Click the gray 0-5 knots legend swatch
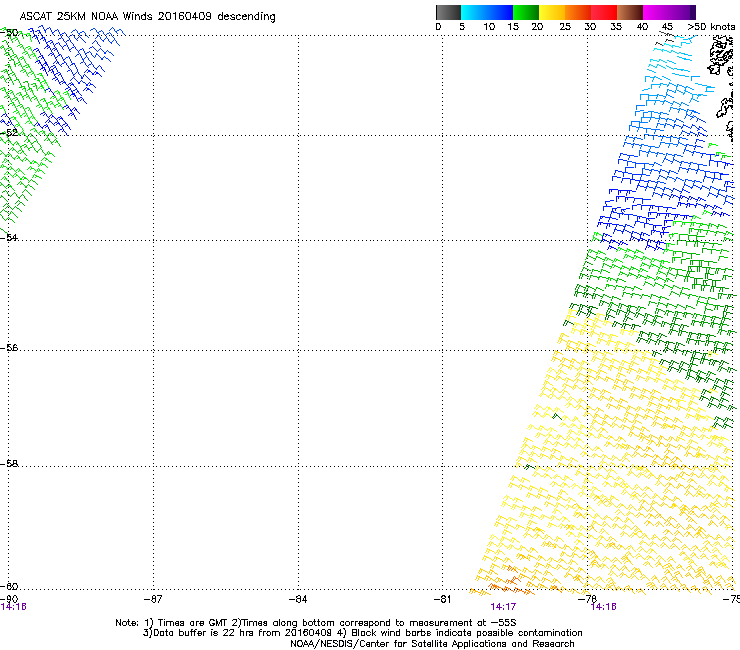 pos(448,12)
